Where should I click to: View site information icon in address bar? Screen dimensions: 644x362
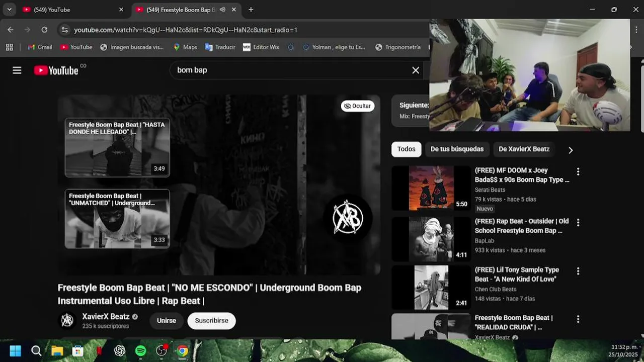[x=64, y=30]
